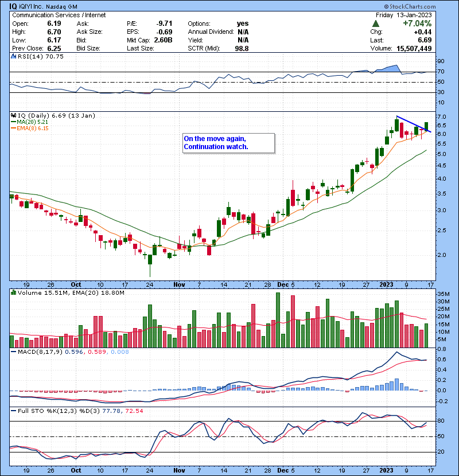Screen dimensions: 459x476
Task: Click the Chg value +0.44
Action: (x=422, y=32)
